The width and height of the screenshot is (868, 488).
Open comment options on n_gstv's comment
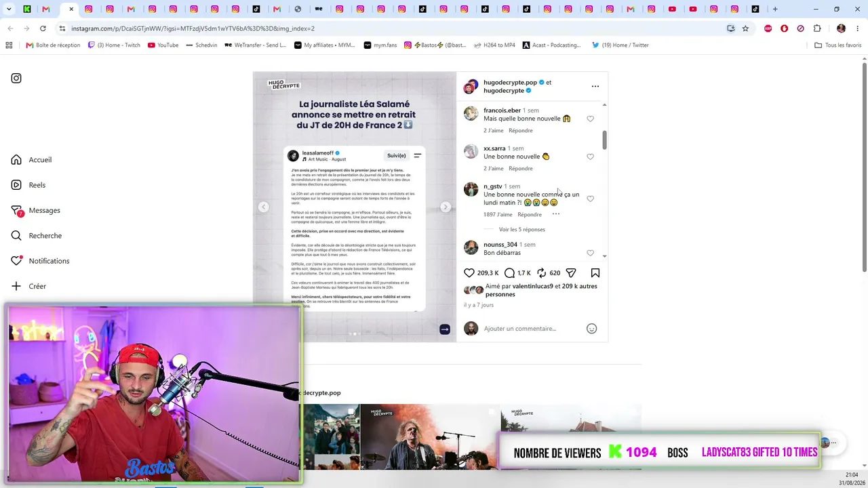(556, 214)
